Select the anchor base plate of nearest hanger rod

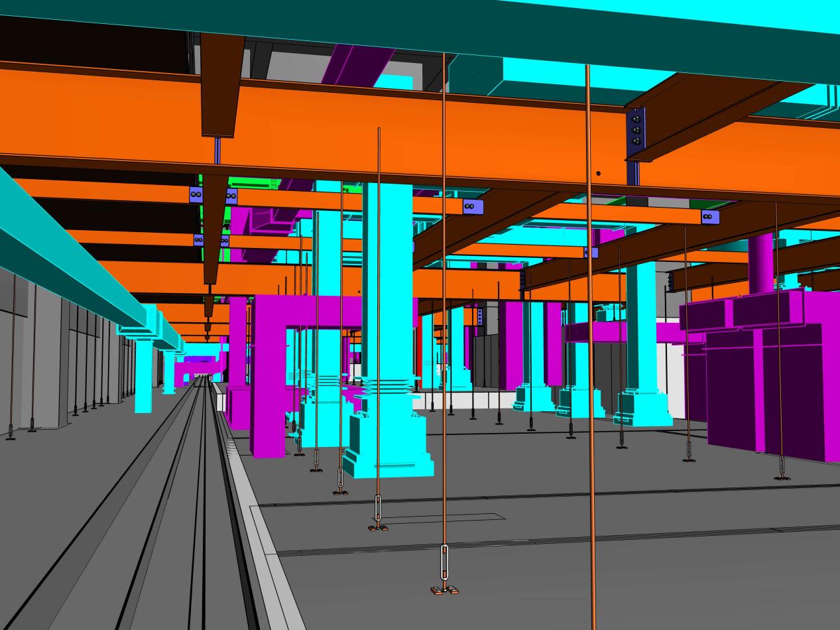coord(445,590)
